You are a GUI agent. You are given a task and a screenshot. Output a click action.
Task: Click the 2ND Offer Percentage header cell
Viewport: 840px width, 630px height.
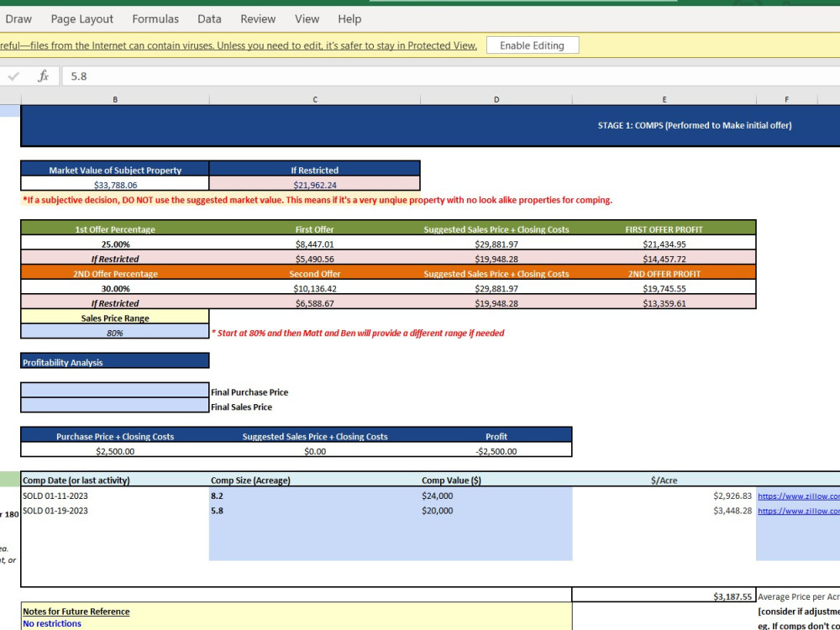114,274
